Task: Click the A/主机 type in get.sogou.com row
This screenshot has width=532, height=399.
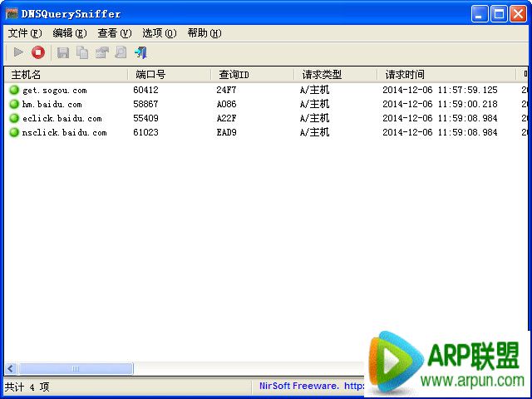Action: [x=314, y=90]
